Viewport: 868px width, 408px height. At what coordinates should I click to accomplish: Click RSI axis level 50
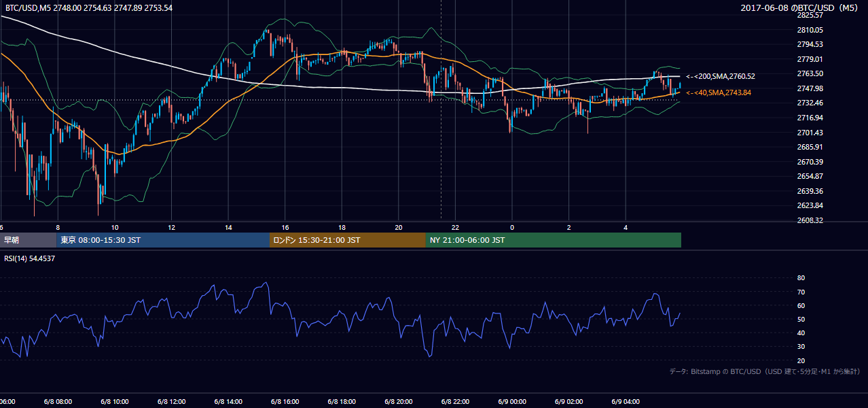(x=801, y=319)
